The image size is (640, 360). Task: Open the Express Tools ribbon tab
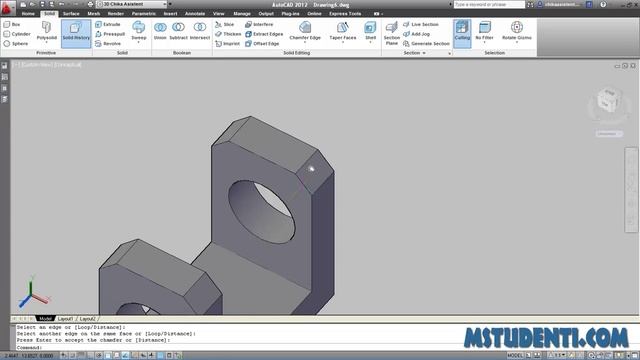(x=345, y=14)
